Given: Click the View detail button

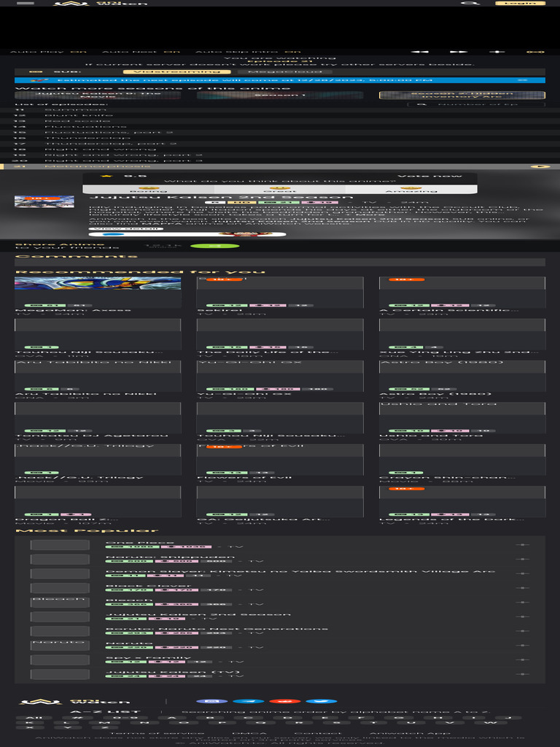Looking at the screenshot, I should coord(125,228).
